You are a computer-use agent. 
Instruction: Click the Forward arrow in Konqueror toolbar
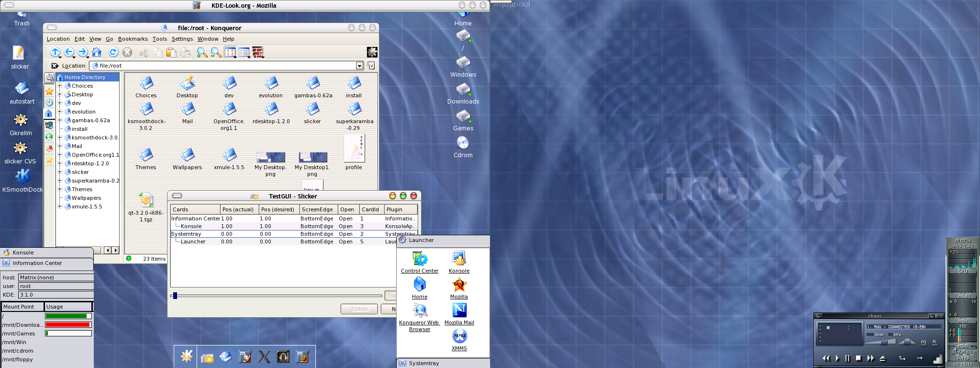(x=83, y=52)
